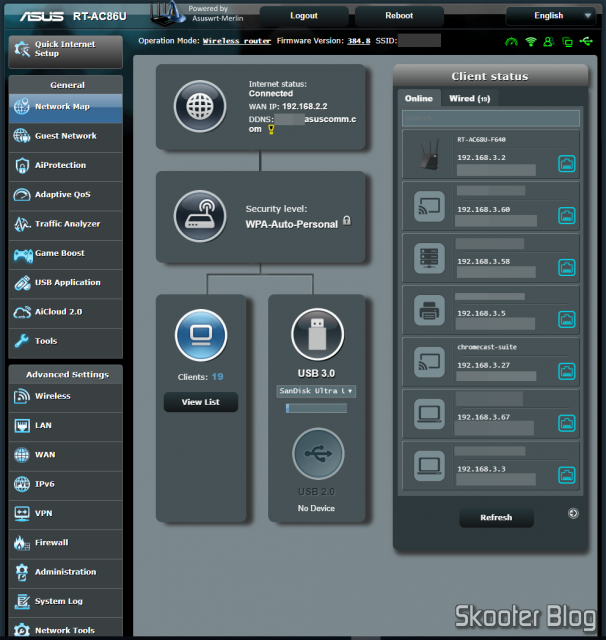606x640 pixels.
Task: Click the WPA-Auto-Personal lock icon
Action: (x=347, y=221)
